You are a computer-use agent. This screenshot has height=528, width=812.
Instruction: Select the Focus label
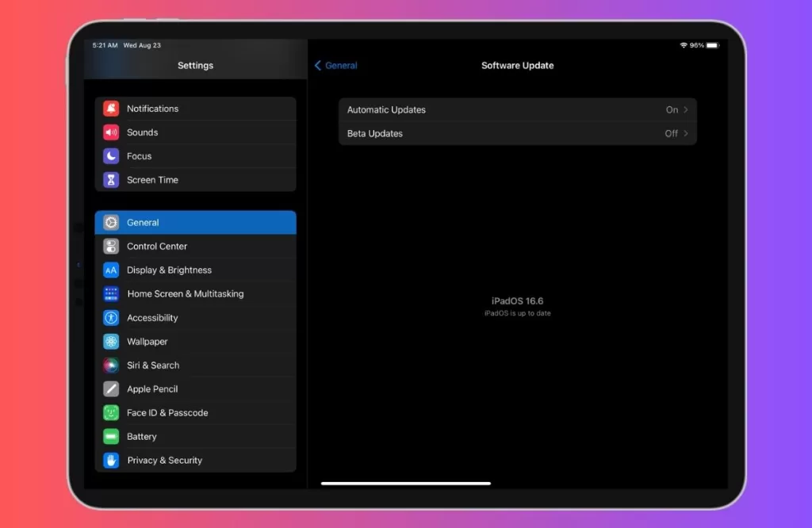(x=140, y=156)
